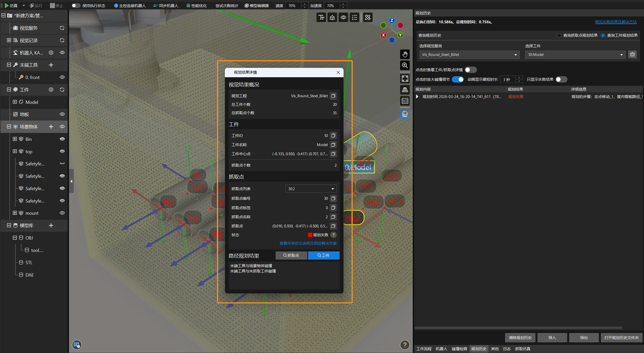Image resolution: width=644 pixels, height=353 pixels.
Task: Open 常见失败结果及解决方法 link
Action: click(616, 22)
